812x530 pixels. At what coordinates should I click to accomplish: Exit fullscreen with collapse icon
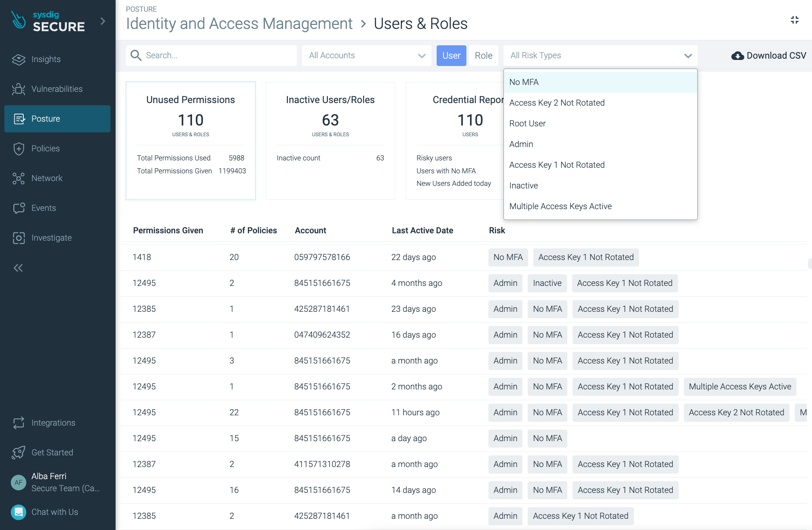click(795, 20)
